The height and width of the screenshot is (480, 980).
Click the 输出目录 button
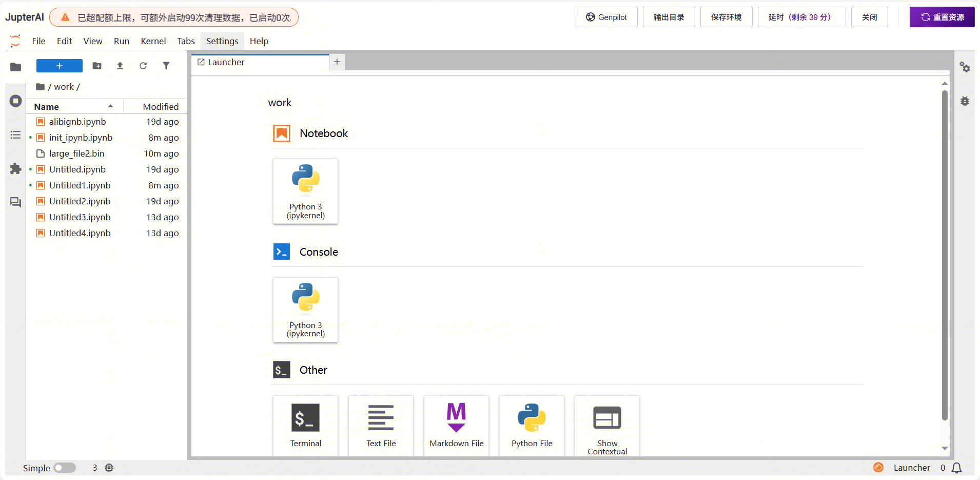[669, 17]
